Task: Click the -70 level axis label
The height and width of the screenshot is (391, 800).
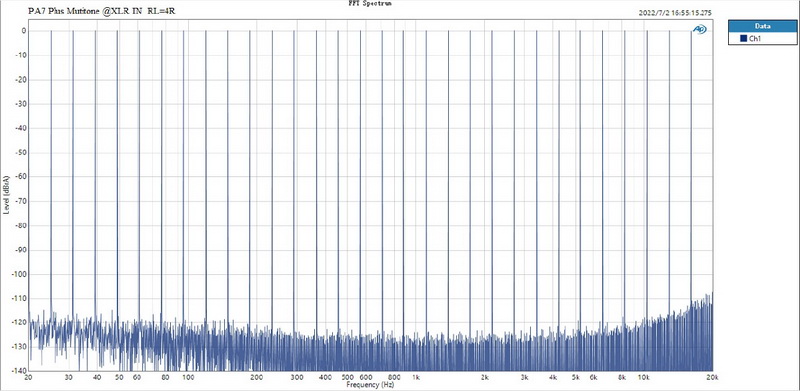Action: click(x=21, y=201)
